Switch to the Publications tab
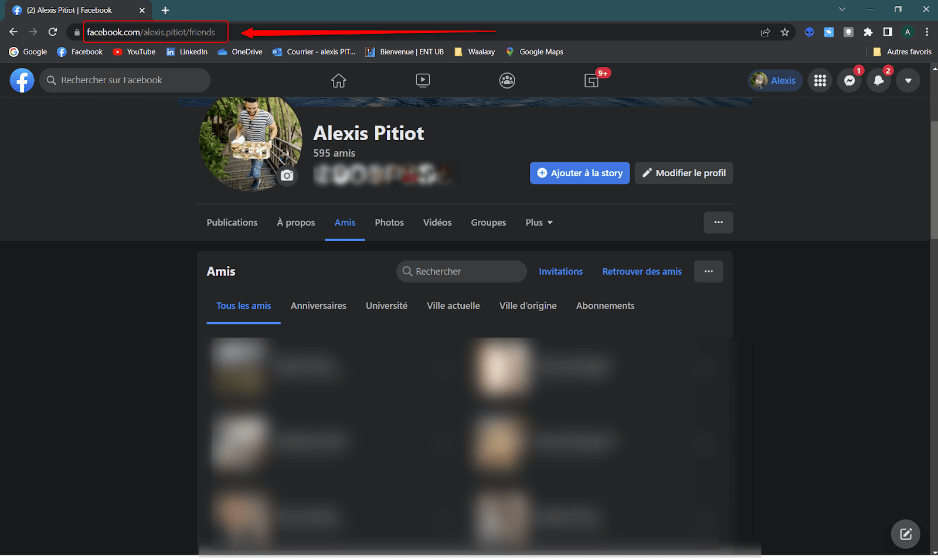This screenshot has height=560, width=938. click(232, 223)
